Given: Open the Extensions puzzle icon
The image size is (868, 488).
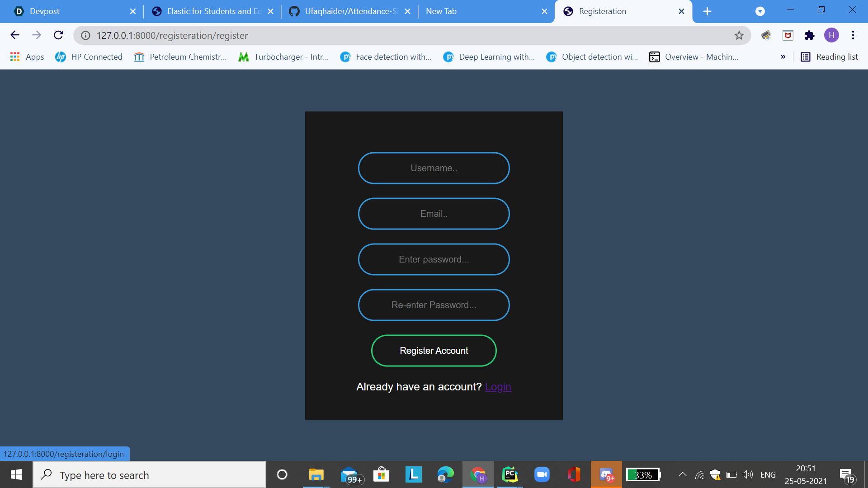Looking at the screenshot, I should 810,35.
